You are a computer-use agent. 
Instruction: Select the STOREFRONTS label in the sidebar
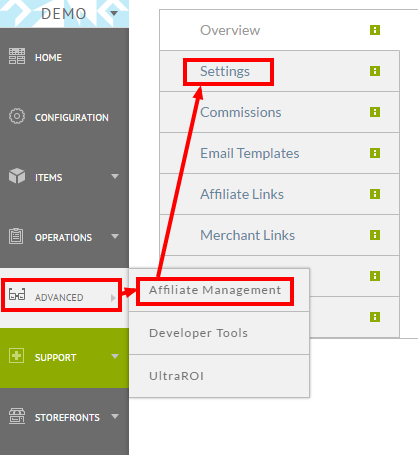click(67, 418)
